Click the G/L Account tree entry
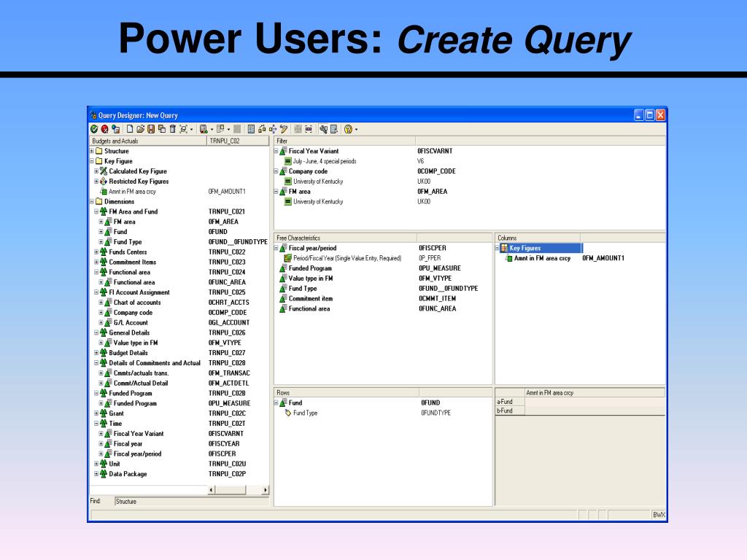 pyautogui.click(x=131, y=323)
